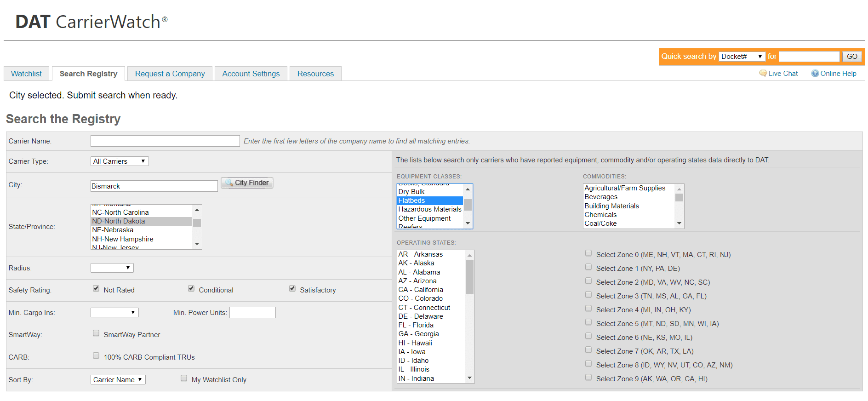The height and width of the screenshot is (401, 868).
Task: Open the Watchlist tab
Action: (26, 74)
